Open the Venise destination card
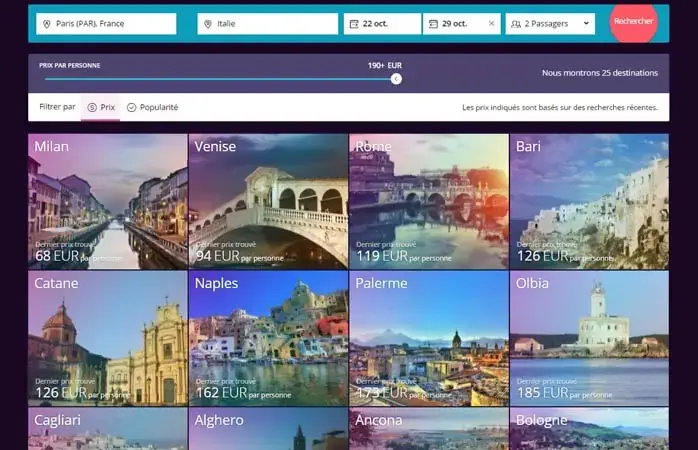This screenshot has height=450, width=698. (x=268, y=202)
